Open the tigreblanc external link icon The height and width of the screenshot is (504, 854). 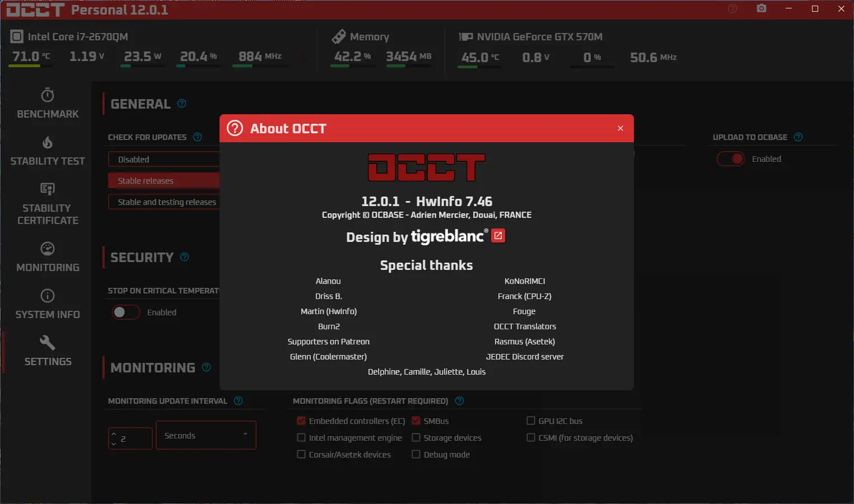click(x=498, y=236)
